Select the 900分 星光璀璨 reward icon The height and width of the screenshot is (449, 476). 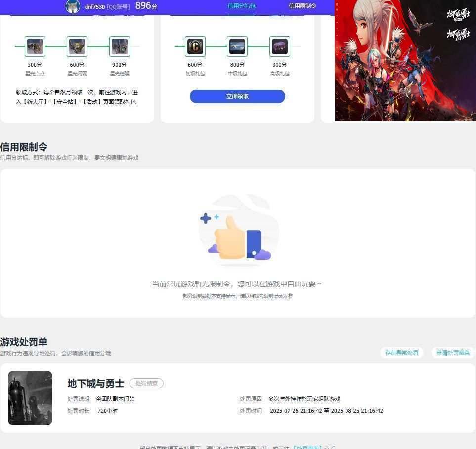point(120,46)
